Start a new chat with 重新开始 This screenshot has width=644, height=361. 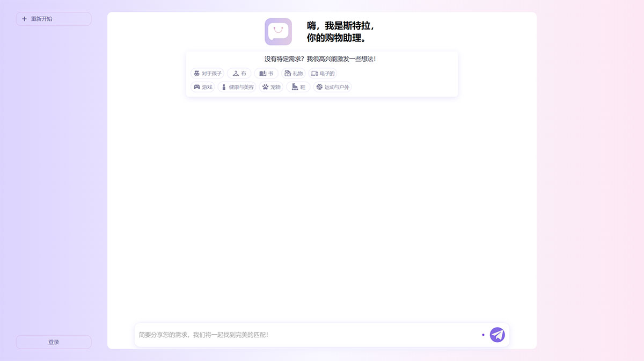pyautogui.click(x=54, y=18)
